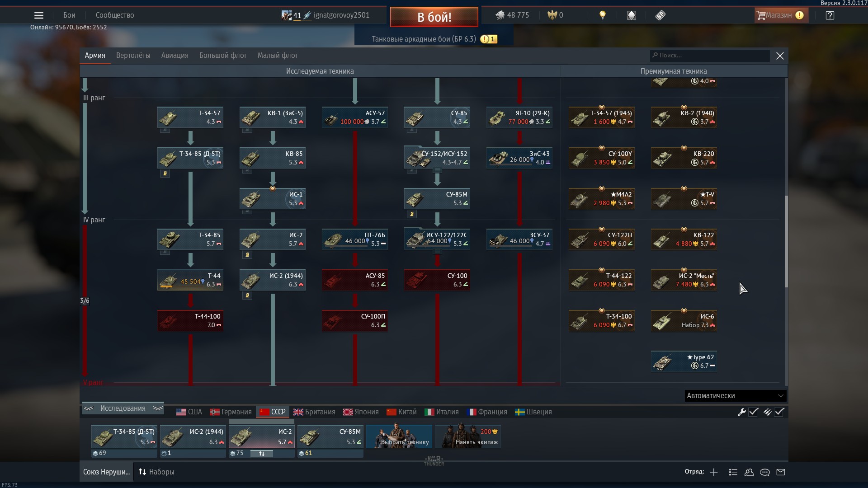
Task: Select the Италия nation
Action: pos(442,412)
